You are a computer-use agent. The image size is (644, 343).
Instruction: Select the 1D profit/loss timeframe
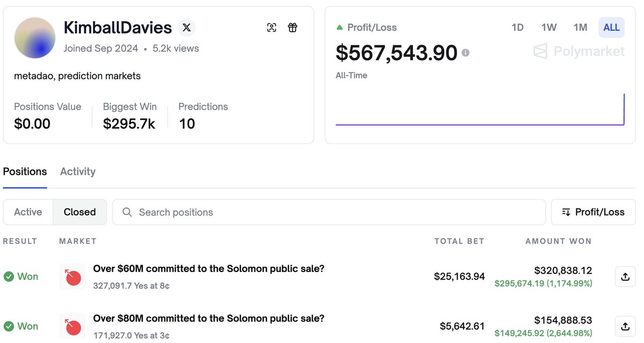click(x=517, y=27)
